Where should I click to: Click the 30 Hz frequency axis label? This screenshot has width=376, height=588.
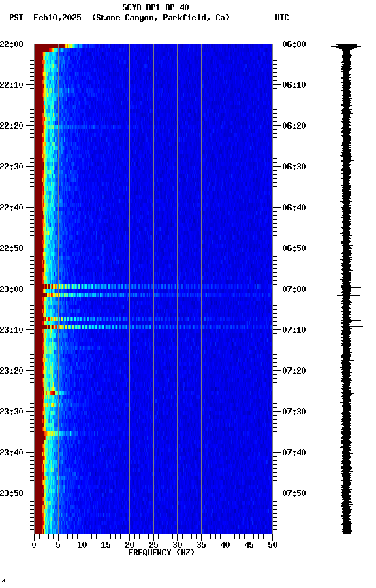[177, 545]
